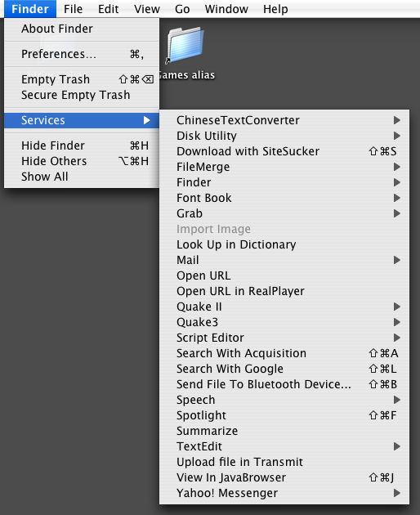Choose Empty Trash

[x=82, y=79]
